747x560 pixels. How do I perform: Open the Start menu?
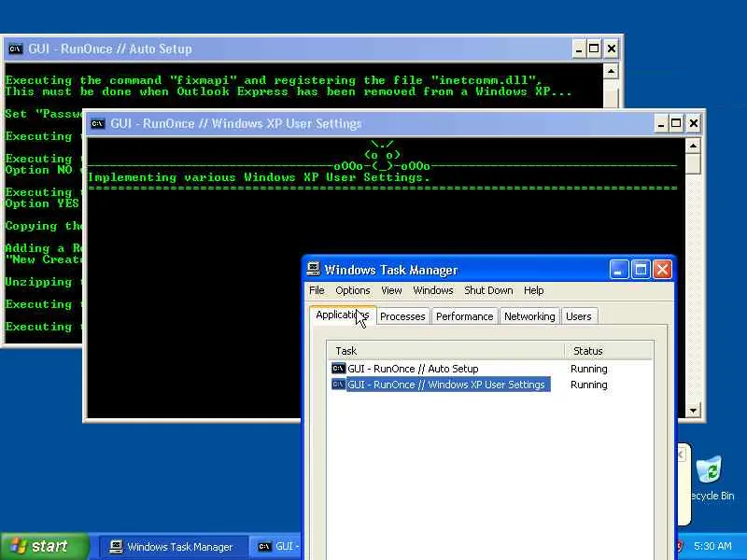(x=45, y=546)
